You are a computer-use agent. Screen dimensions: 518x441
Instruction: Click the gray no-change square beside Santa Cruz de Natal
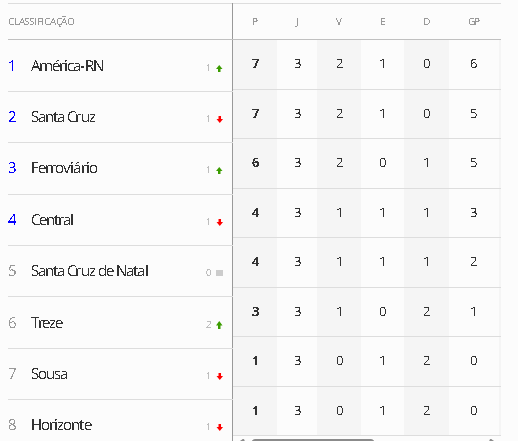(219, 273)
